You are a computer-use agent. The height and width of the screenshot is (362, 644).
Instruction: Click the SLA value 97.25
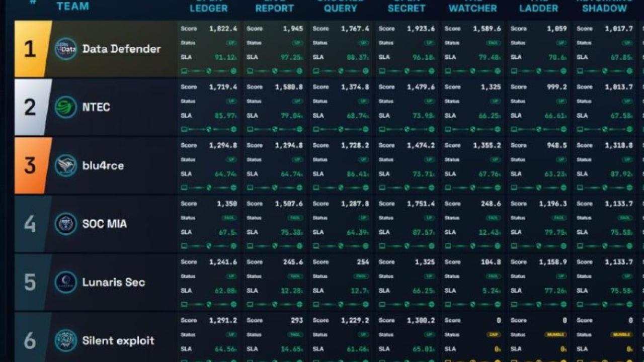pos(292,57)
